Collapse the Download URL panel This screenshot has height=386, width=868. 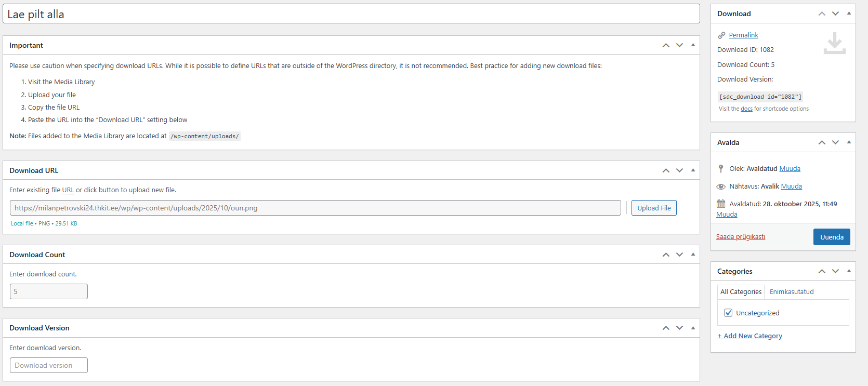pyautogui.click(x=693, y=170)
